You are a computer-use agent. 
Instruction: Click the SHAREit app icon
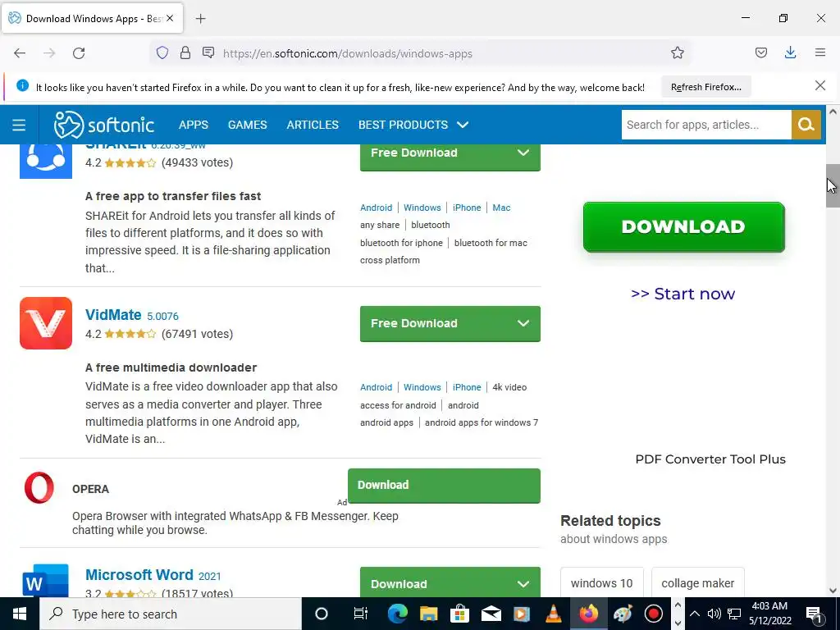tap(46, 160)
